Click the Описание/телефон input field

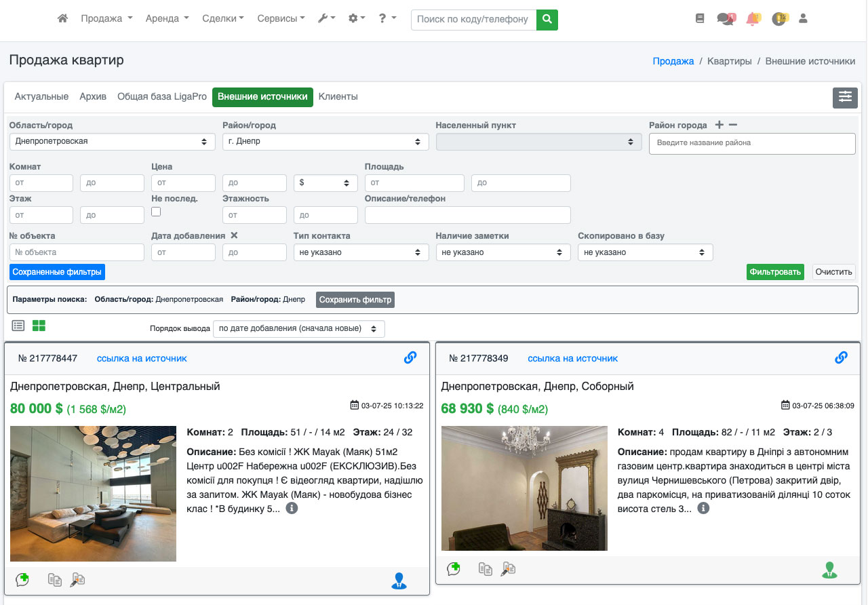(467, 215)
